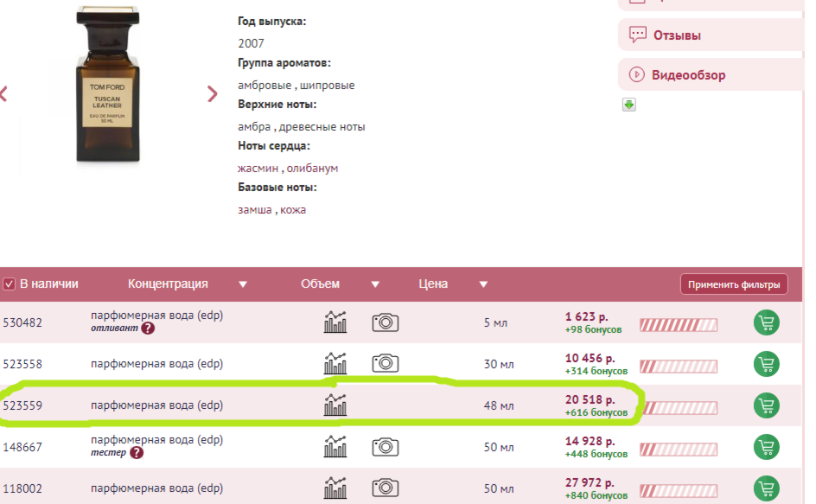This screenshot has height=504, width=816.
Task: Click the Видеообзор play icon
Action: click(x=636, y=74)
